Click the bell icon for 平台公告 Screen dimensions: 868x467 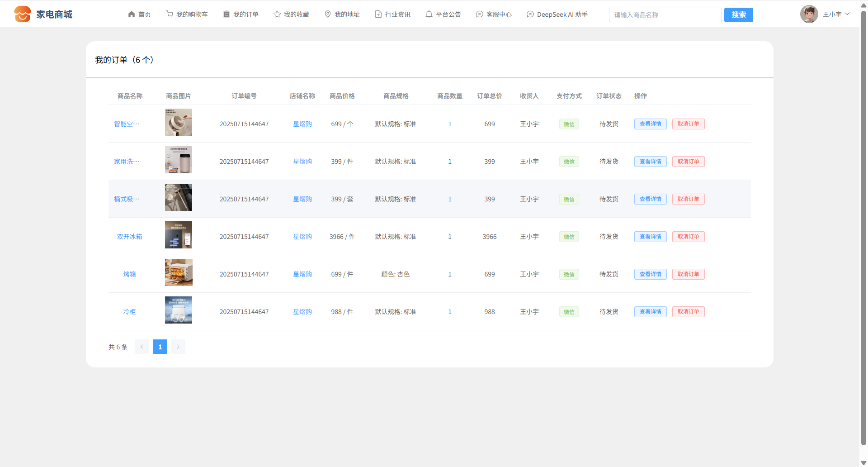[x=429, y=14]
